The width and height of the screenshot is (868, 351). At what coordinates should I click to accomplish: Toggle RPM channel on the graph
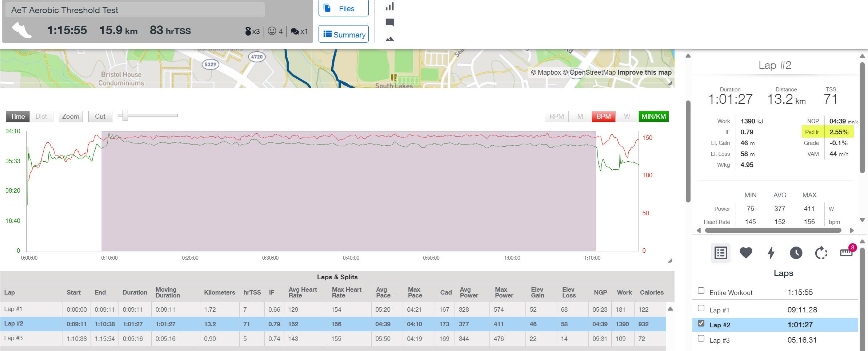tap(556, 117)
